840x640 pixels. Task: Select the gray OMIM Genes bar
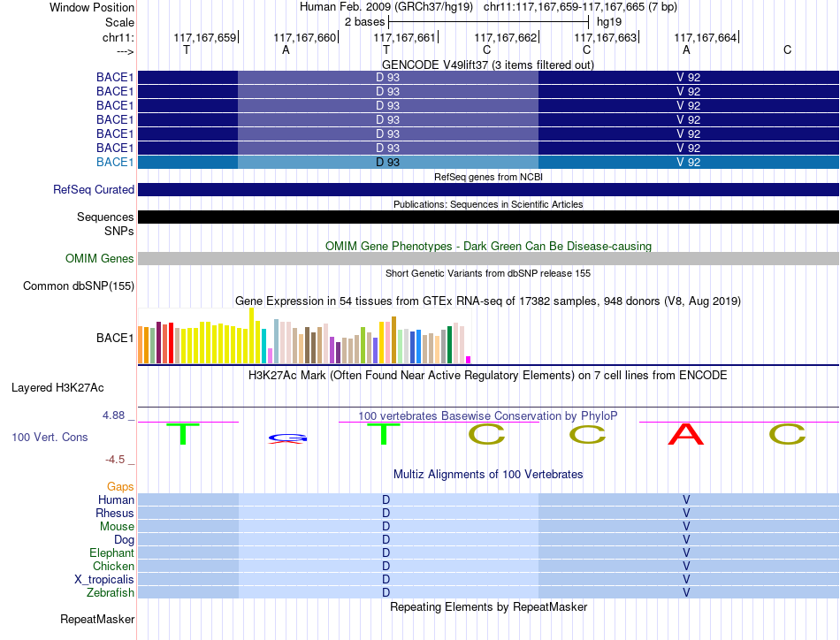[x=488, y=259]
